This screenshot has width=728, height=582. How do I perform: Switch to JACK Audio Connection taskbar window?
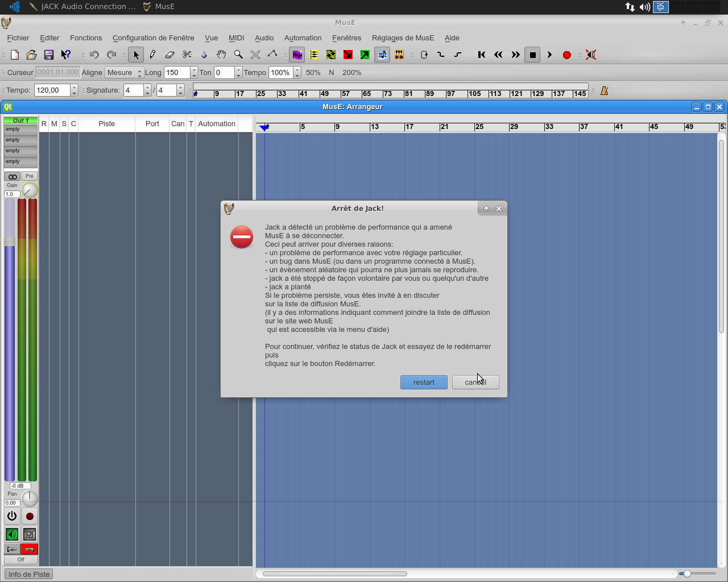pos(82,7)
